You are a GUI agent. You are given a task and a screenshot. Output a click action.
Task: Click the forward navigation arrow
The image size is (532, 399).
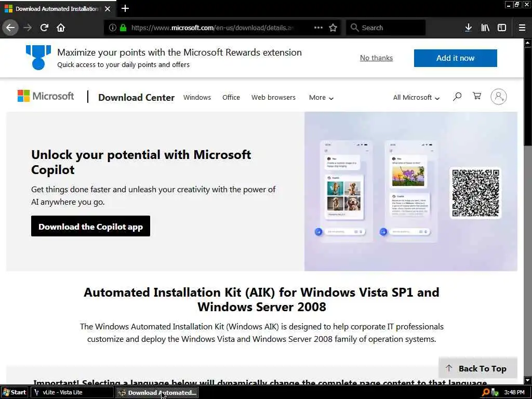(28, 28)
